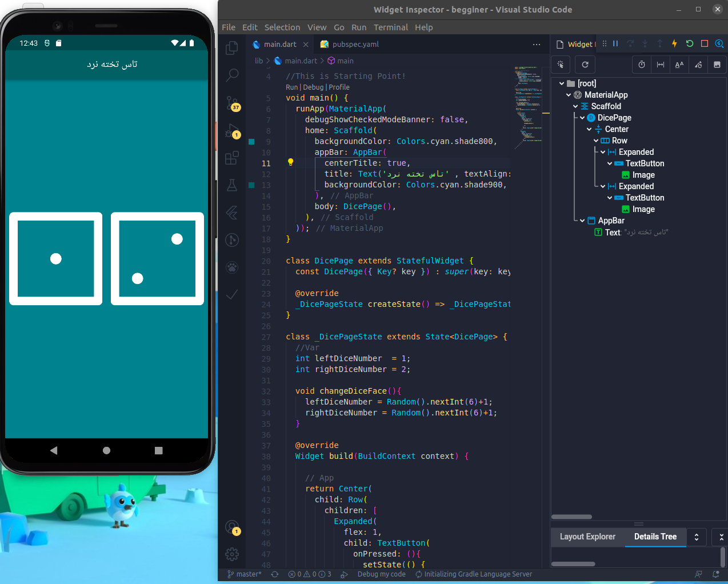Viewport: 728px width, 584px height.
Task: Open the Manage gear settings
Action: click(x=232, y=554)
